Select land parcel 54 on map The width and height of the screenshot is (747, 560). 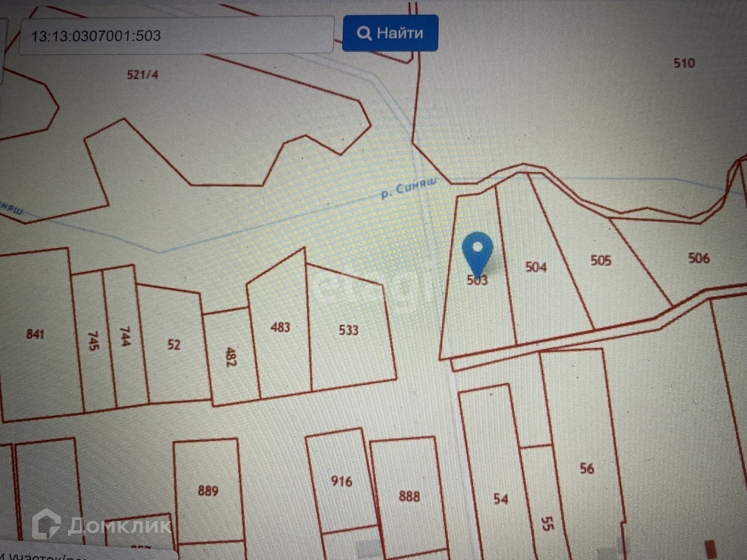pos(501,499)
